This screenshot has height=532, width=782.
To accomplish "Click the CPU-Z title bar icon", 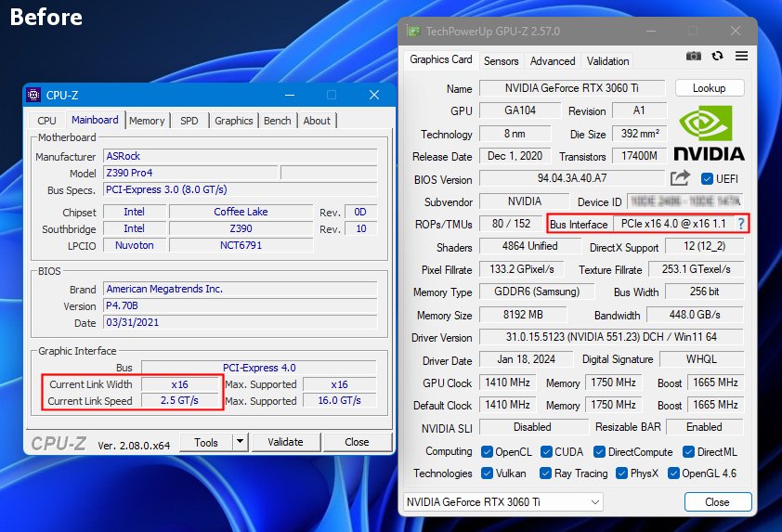I will pyautogui.click(x=33, y=95).
